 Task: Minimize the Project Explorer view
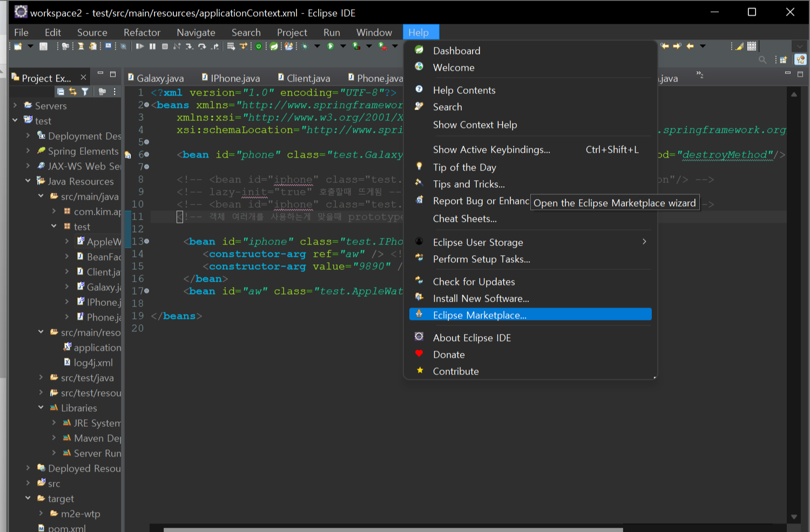point(100,73)
